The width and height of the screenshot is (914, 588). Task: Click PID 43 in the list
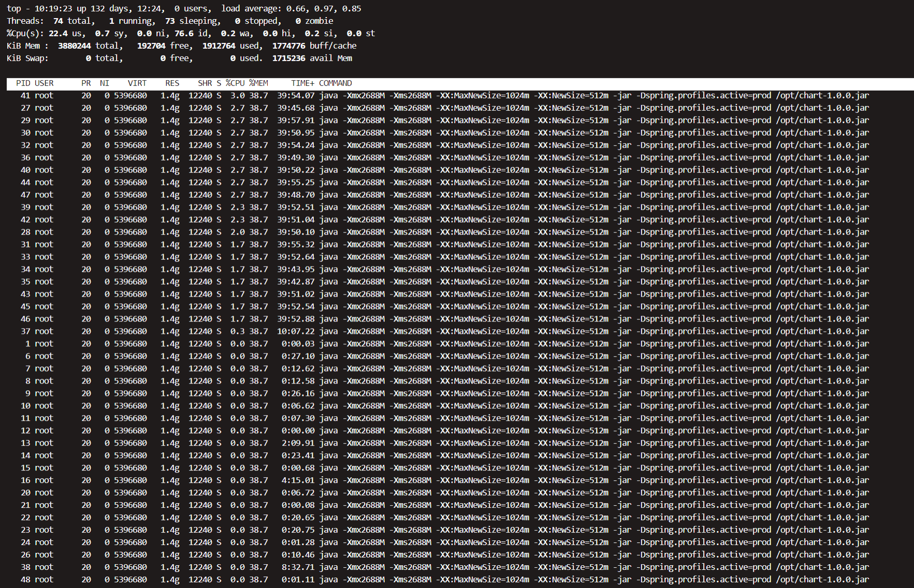point(25,295)
